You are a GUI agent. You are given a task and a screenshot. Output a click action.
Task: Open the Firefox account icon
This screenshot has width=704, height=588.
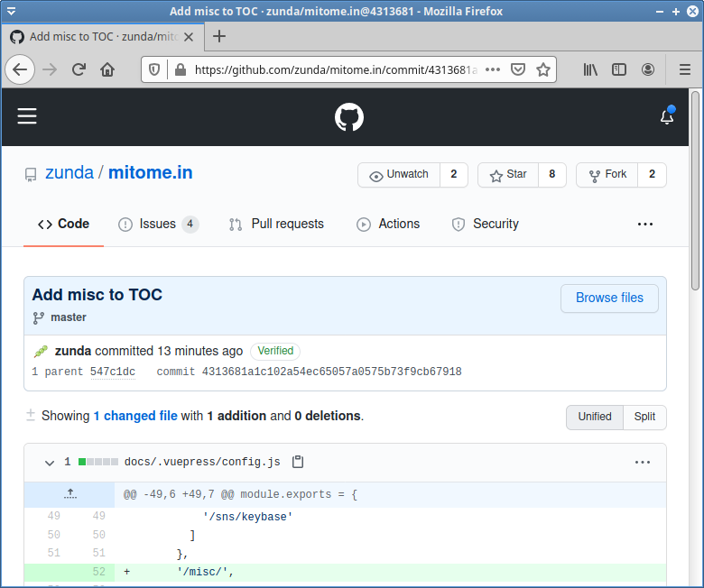[647, 69]
